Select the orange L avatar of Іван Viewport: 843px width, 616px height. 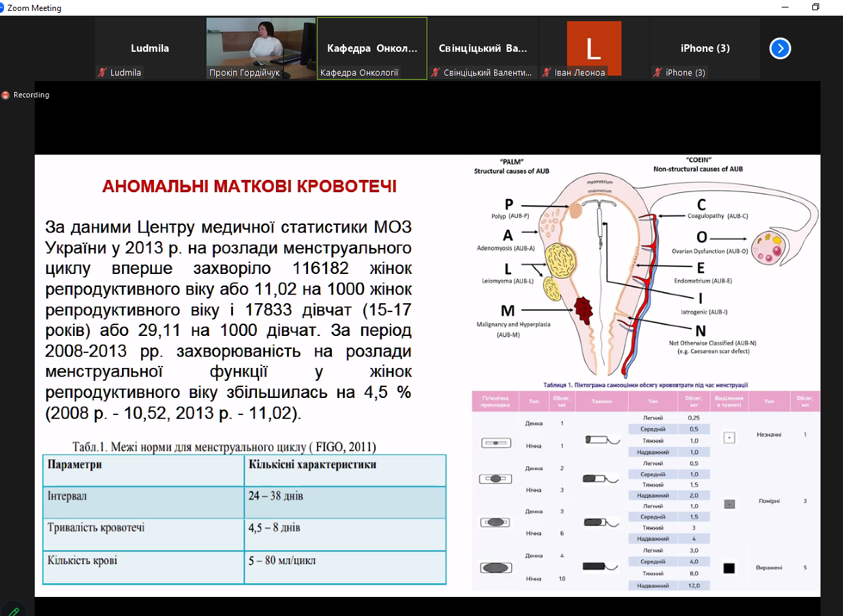pos(594,48)
